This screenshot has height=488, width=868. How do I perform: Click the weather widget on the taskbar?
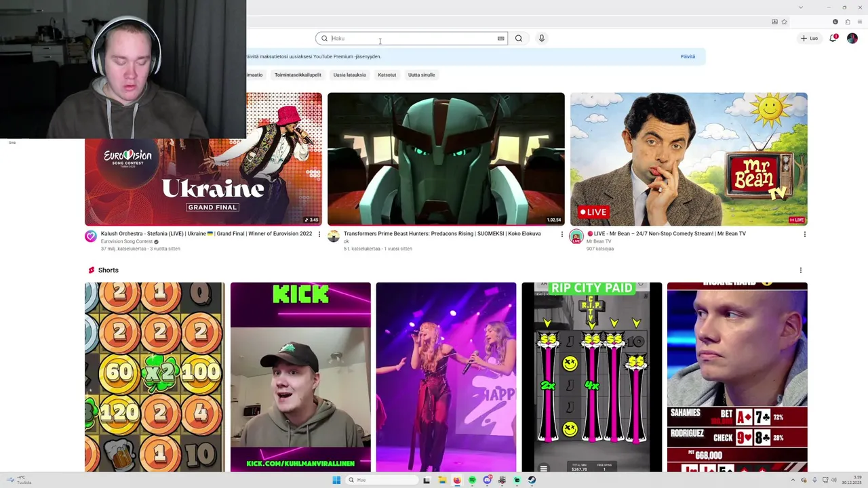tap(20, 480)
